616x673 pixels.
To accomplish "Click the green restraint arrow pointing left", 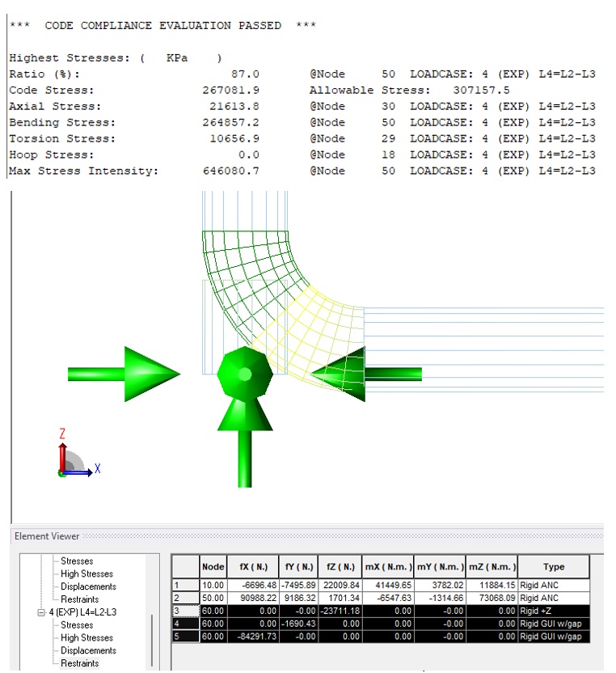I will click(x=368, y=373).
